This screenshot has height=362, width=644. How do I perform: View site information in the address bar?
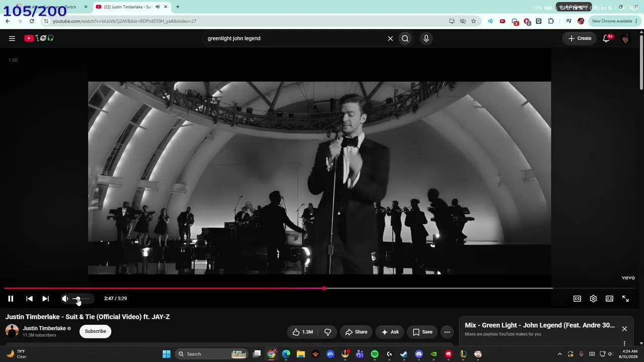(x=46, y=21)
